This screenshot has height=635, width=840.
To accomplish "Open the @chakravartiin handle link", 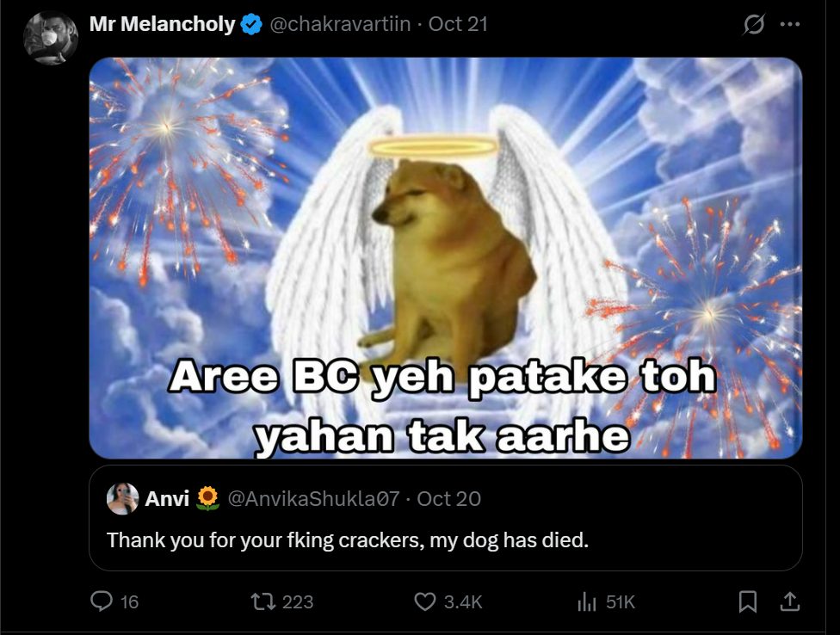I will pos(340,24).
